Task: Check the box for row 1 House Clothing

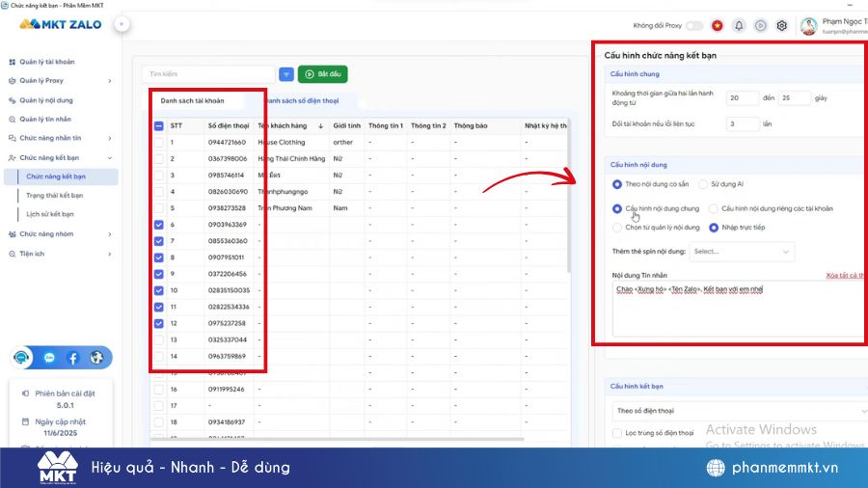Action: point(158,143)
